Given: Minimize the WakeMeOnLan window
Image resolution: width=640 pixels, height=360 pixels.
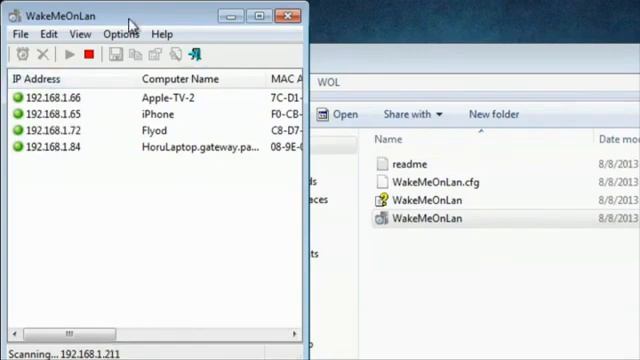Looking at the screenshot, I should [231, 16].
